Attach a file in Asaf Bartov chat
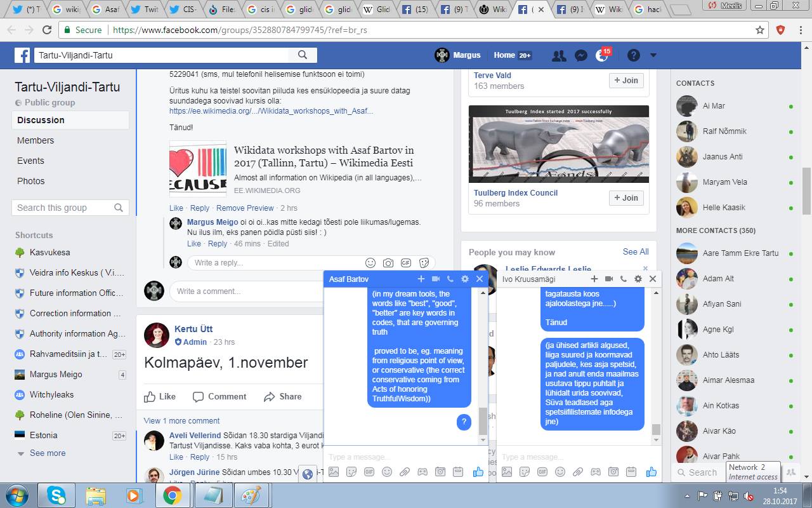 404,472
